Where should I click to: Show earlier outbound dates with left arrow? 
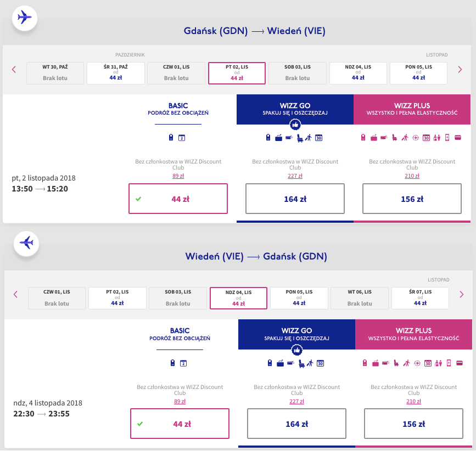point(14,70)
